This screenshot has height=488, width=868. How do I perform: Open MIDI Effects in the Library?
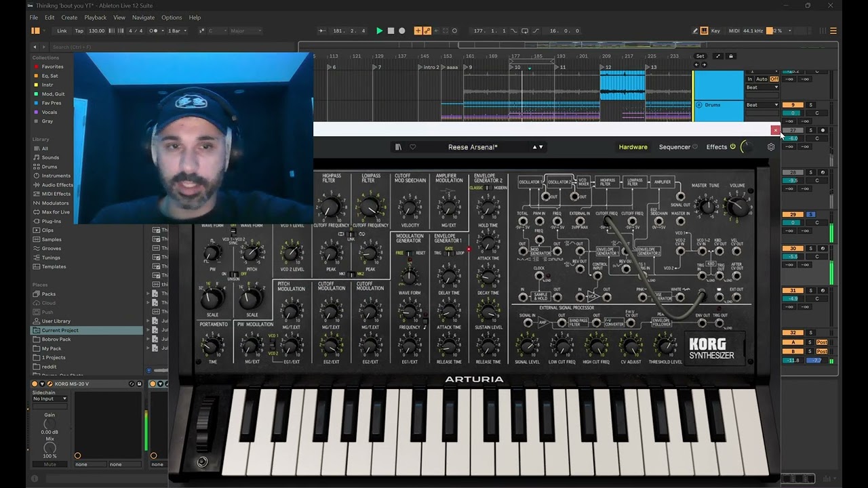56,194
